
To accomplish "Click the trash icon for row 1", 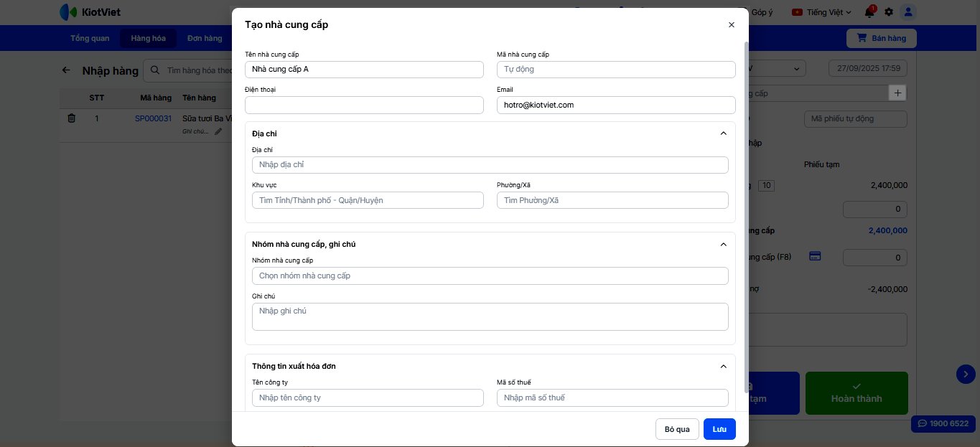I will pyautogui.click(x=71, y=118).
